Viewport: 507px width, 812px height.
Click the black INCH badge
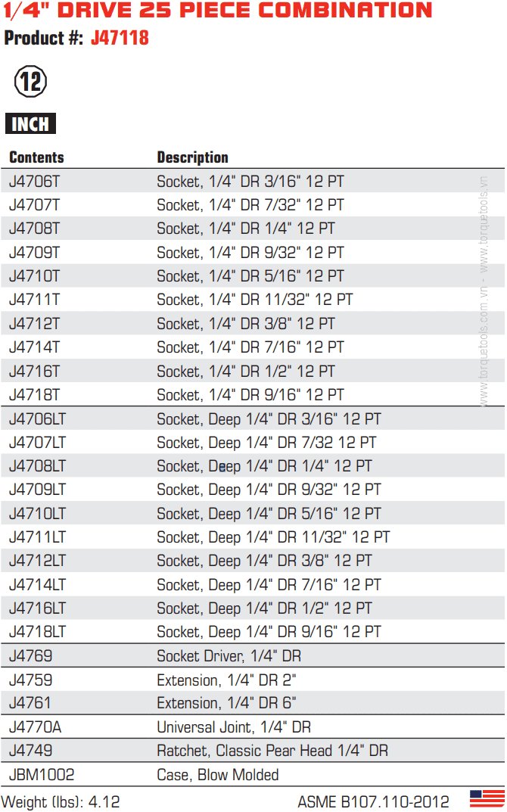point(30,124)
